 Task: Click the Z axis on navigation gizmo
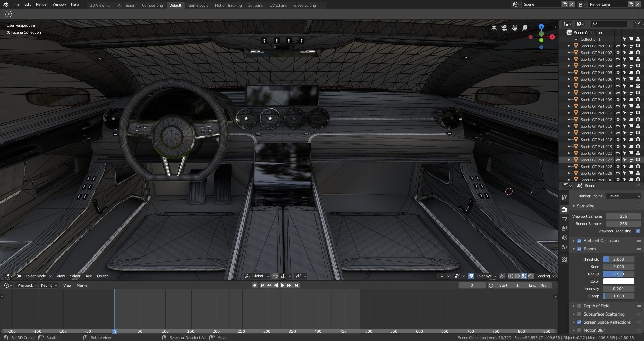point(541,26)
